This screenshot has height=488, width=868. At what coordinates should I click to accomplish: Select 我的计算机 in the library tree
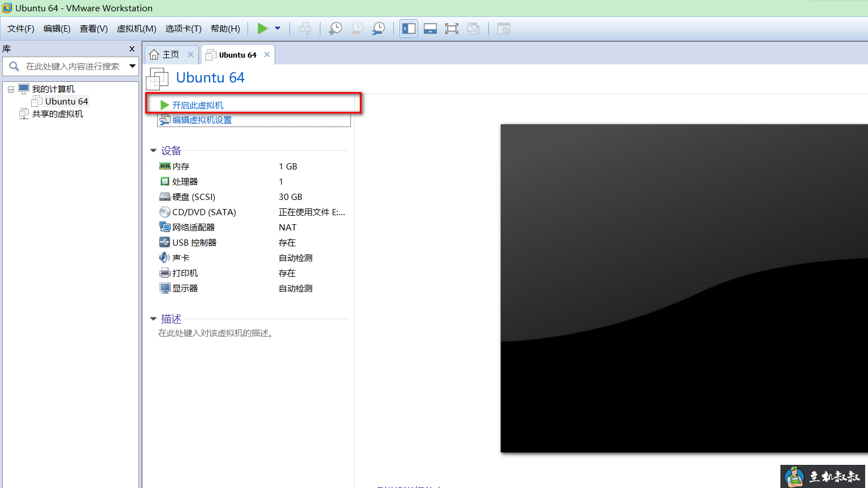click(x=53, y=89)
